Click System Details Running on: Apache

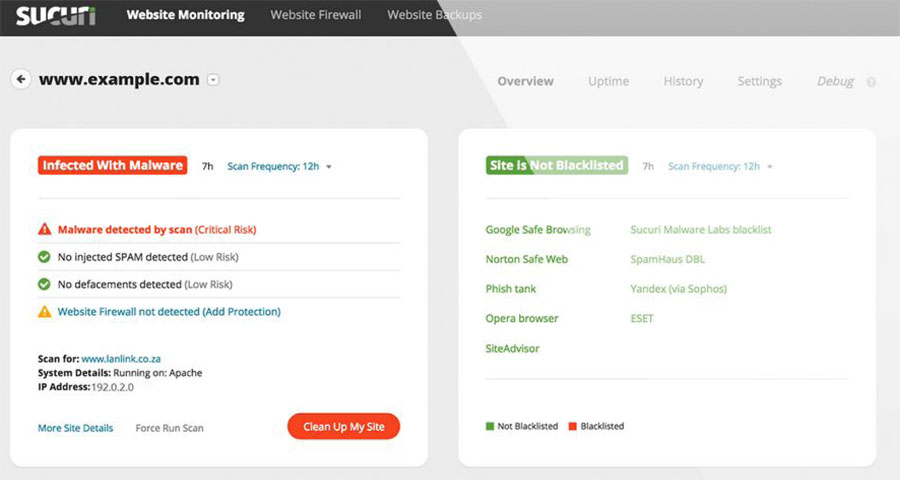tap(120, 373)
